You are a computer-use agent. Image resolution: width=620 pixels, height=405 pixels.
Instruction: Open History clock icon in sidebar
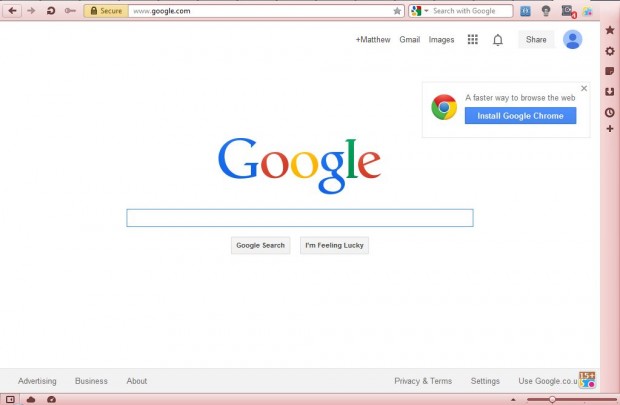[610, 112]
